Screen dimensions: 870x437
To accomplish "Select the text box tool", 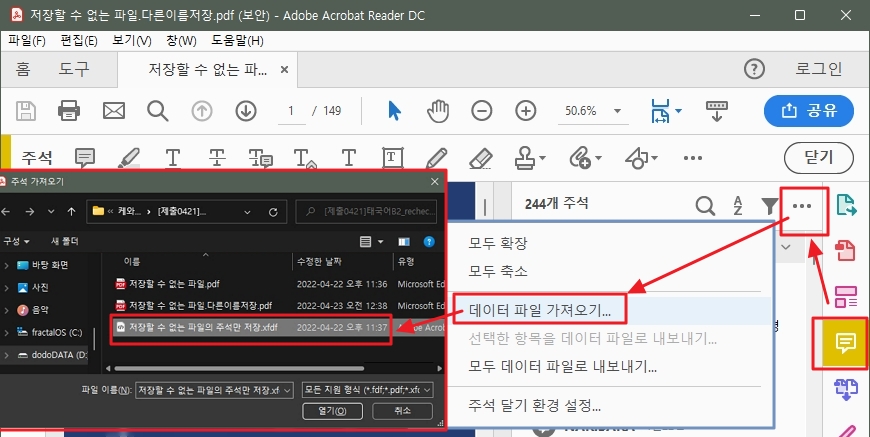I will pos(393,158).
